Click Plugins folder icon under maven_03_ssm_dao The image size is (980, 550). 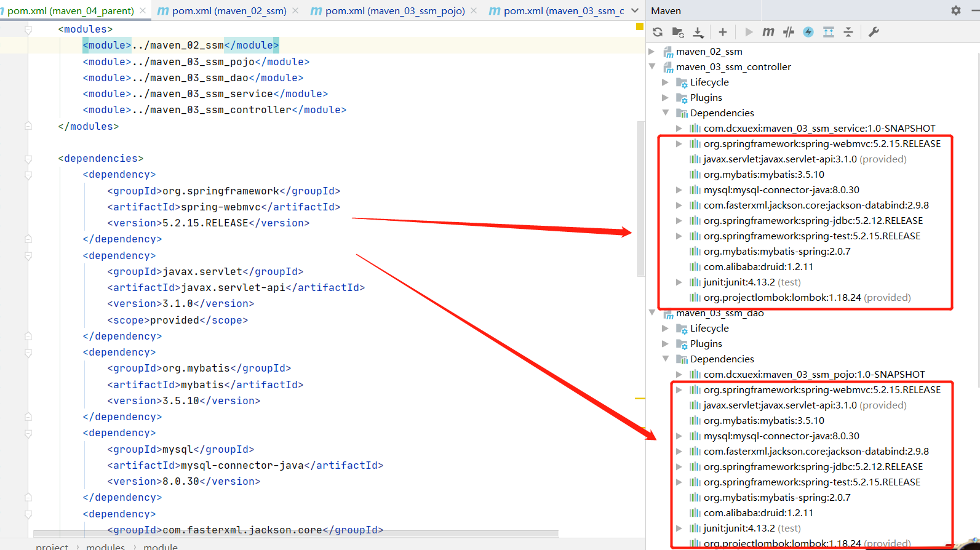(x=682, y=344)
